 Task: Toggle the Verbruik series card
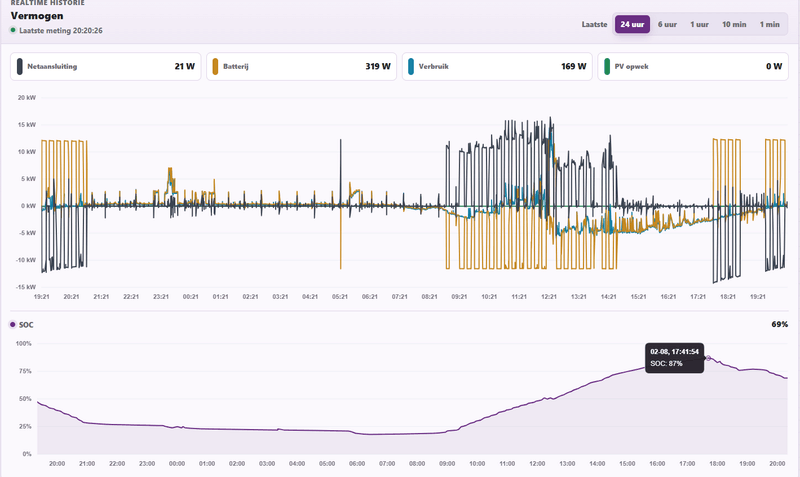click(497, 66)
